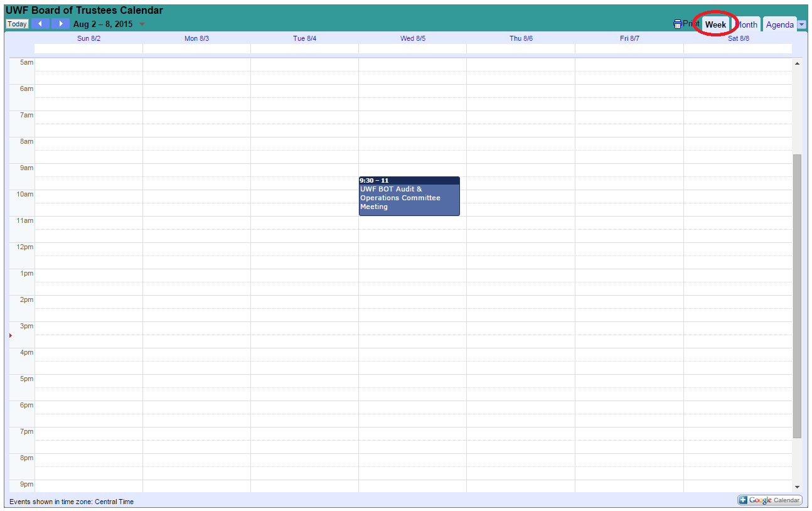This screenshot has height=511, width=812.
Task: Click the Sat 8/8 day header
Action: pos(738,38)
